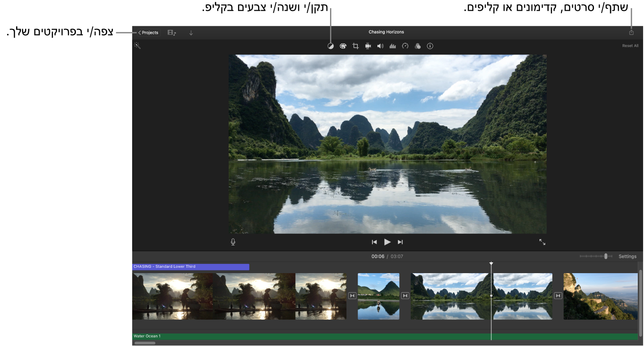Screen dimensions: 644x346
Task: Click the import media down-arrow
Action: pos(191,32)
